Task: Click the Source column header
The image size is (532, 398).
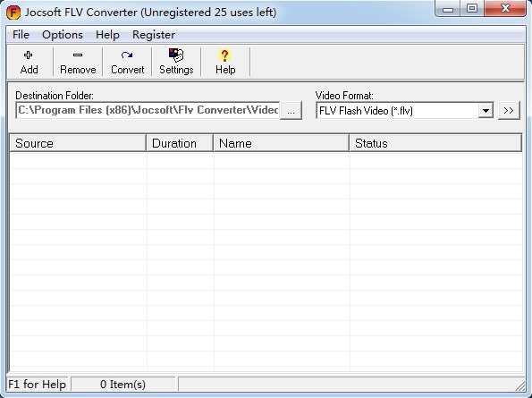Action: [x=78, y=143]
